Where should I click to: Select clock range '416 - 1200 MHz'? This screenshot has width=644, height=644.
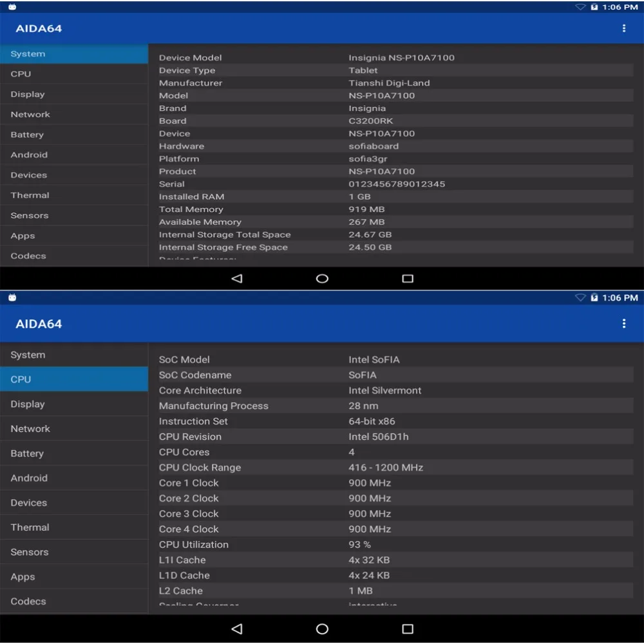[385, 468]
